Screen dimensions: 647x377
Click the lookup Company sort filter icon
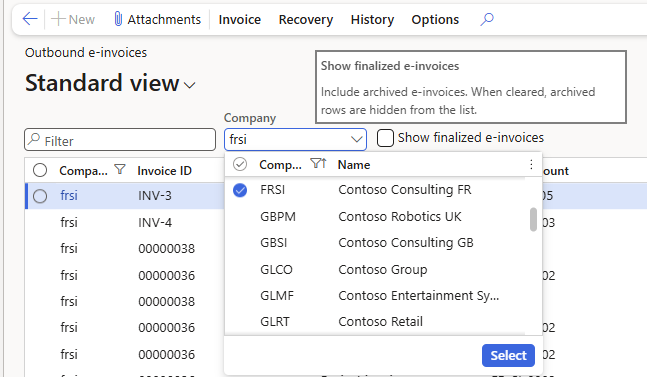318,164
